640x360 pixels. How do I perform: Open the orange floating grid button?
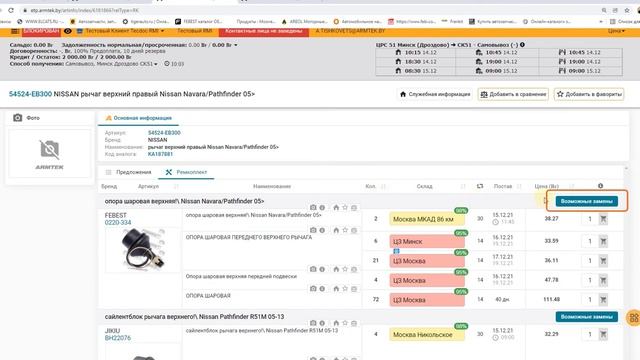(x=633, y=318)
